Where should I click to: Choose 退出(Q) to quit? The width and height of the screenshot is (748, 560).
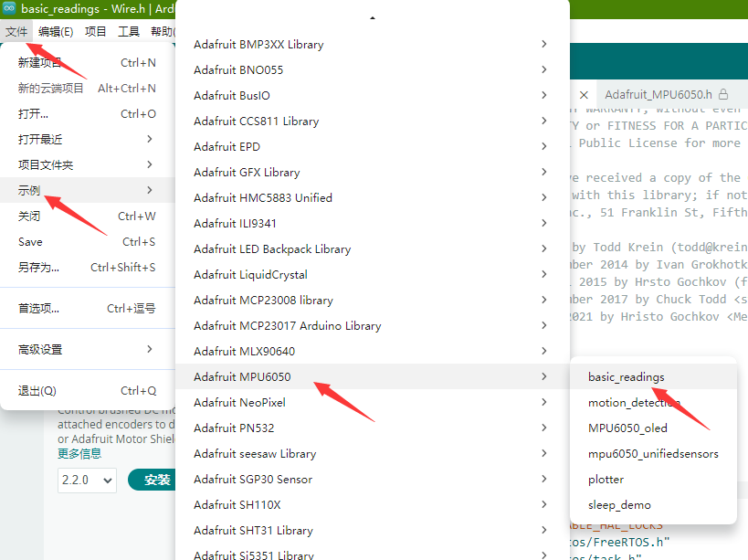click(x=88, y=391)
